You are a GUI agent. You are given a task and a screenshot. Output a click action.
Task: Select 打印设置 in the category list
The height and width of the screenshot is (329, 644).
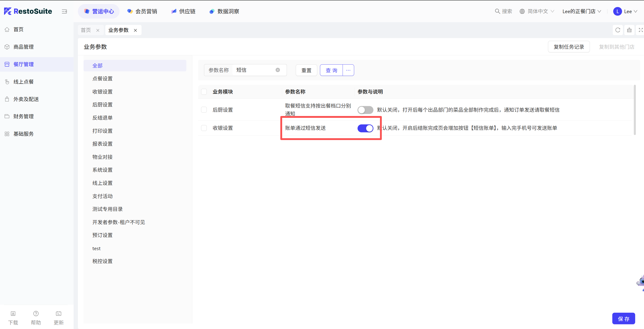(102, 131)
